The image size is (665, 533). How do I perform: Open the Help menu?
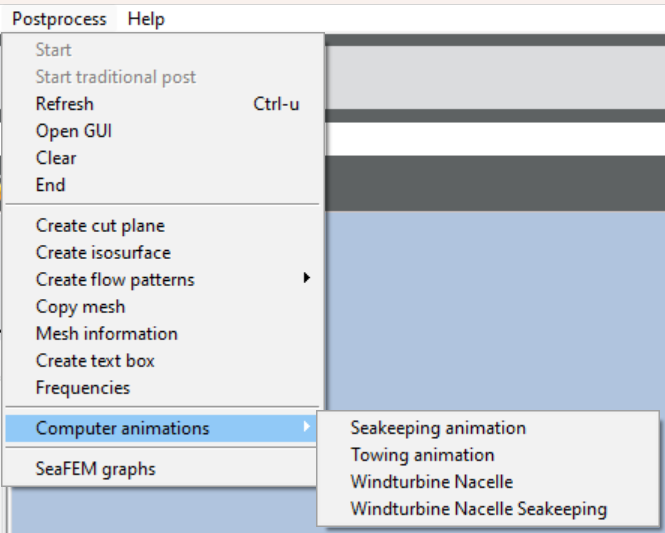pyautogui.click(x=146, y=19)
